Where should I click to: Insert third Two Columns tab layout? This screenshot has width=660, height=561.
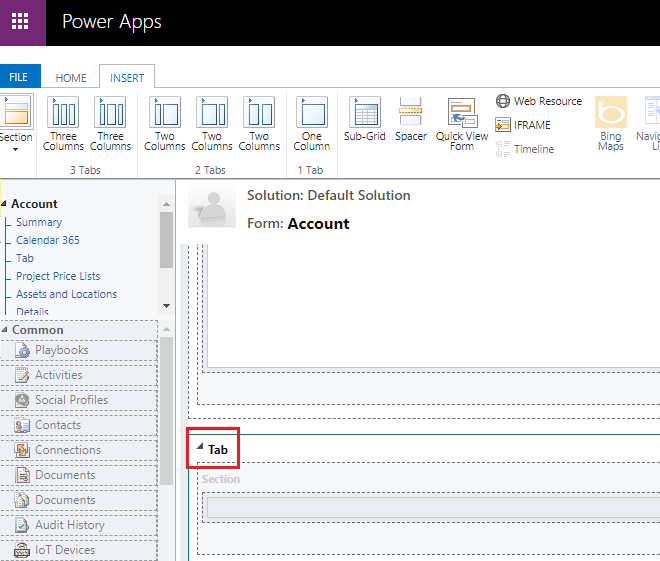pos(259,123)
